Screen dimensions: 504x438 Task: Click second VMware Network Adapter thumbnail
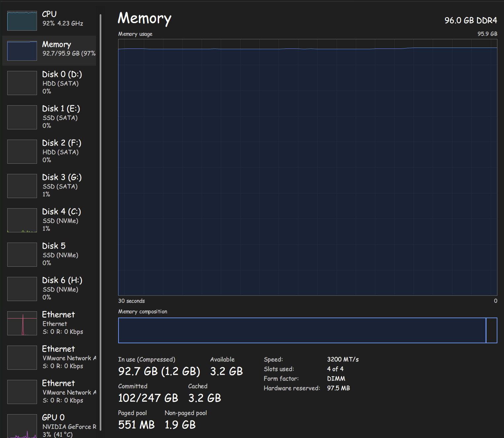click(x=22, y=392)
